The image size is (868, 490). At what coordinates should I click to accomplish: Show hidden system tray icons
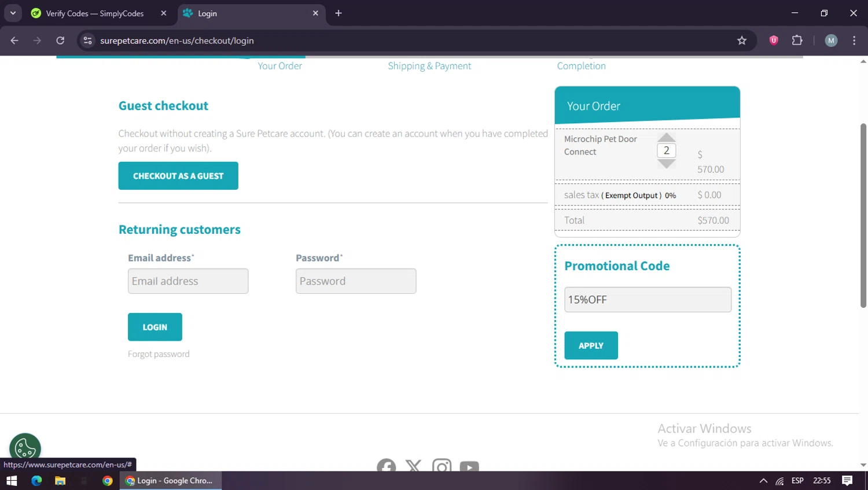tap(763, 481)
